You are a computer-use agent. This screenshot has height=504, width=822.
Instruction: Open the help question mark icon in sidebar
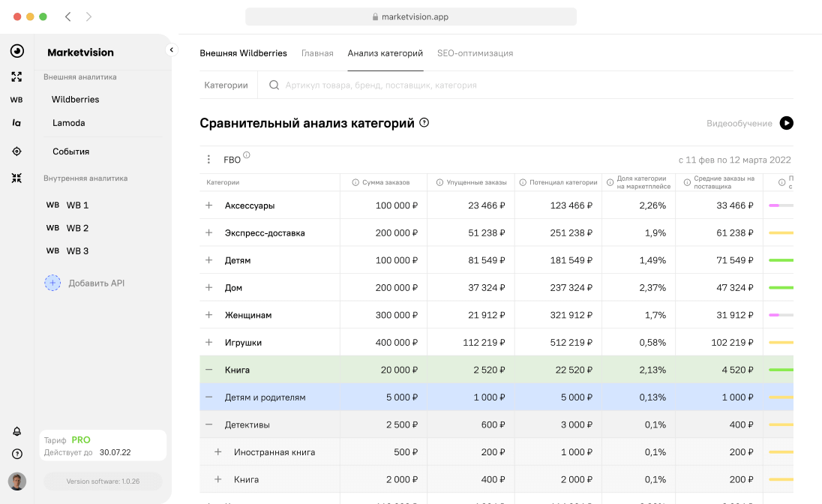point(16,454)
